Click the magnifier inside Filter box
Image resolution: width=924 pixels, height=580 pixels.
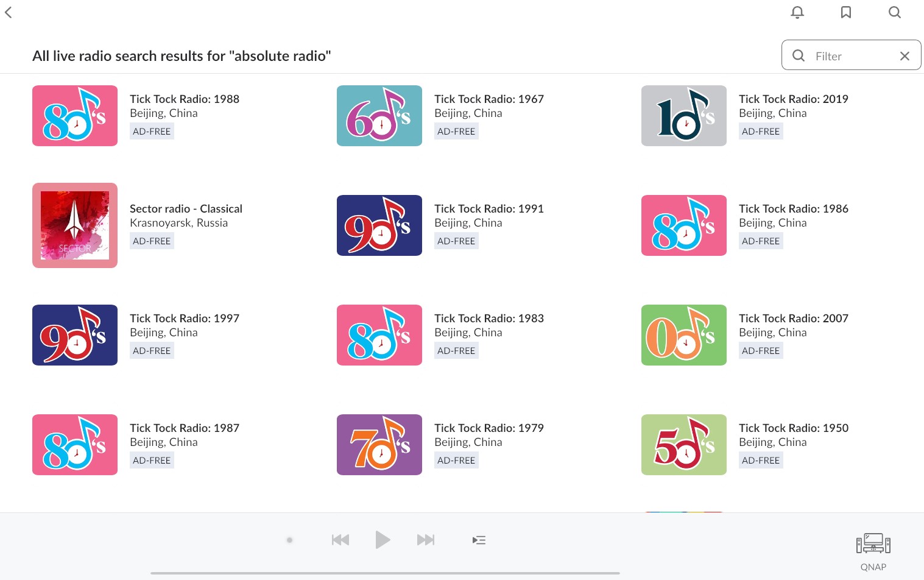click(799, 55)
